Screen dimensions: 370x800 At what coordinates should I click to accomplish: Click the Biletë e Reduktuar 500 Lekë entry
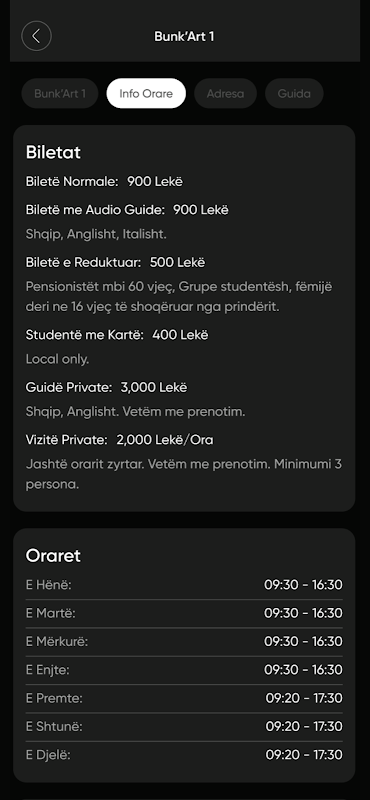(115, 262)
